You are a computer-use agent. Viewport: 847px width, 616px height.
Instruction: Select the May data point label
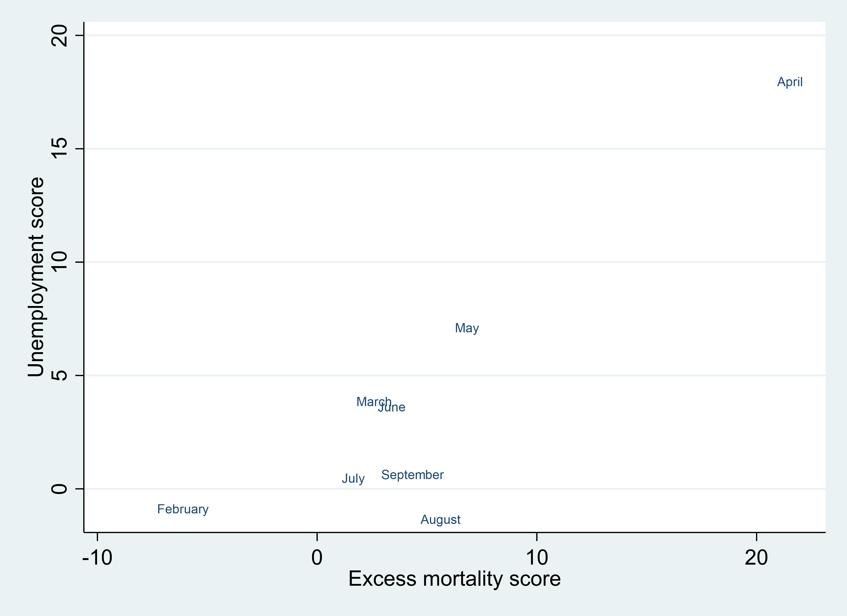(467, 328)
